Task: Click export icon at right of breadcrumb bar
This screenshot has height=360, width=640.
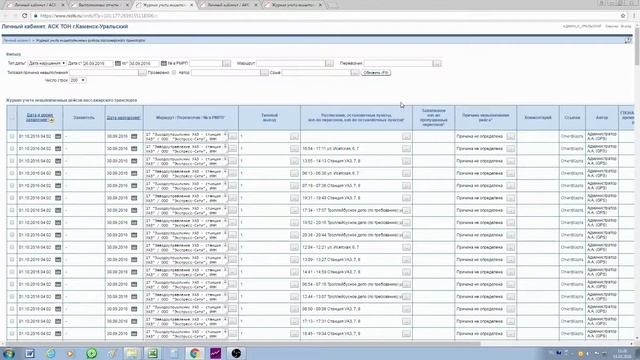Action: 628,40
